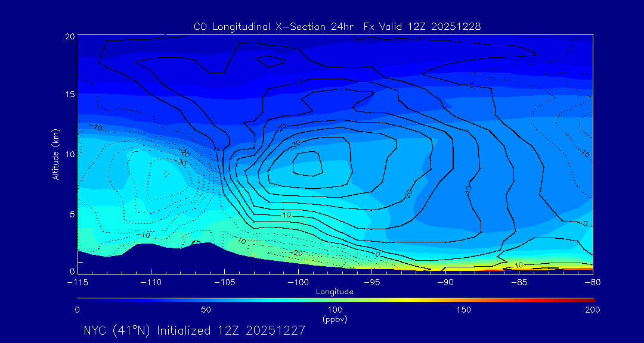The height and width of the screenshot is (343, 644).
Task: Click the altitude tick label '5'
Action: (x=72, y=213)
